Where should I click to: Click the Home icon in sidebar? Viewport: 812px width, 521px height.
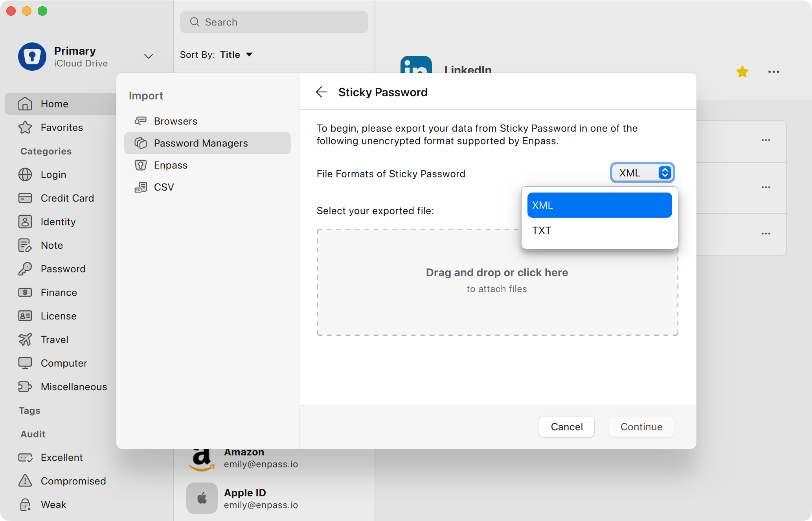25,104
